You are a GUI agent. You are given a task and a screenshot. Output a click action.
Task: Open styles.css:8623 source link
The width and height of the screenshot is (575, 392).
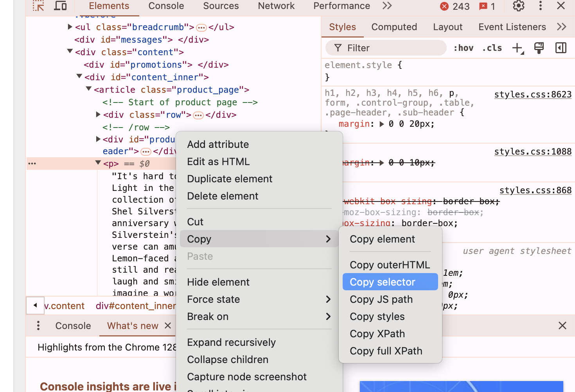tap(532, 95)
